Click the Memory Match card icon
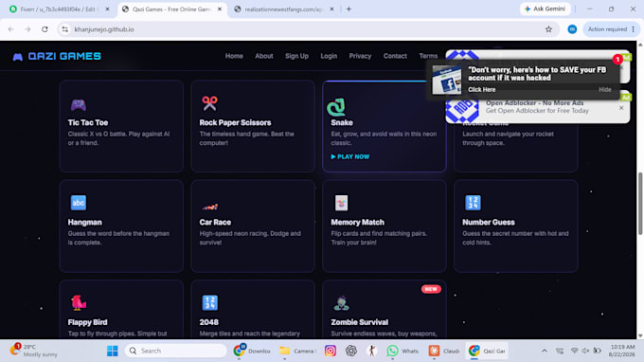The width and height of the screenshot is (644, 362). point(341,203)
